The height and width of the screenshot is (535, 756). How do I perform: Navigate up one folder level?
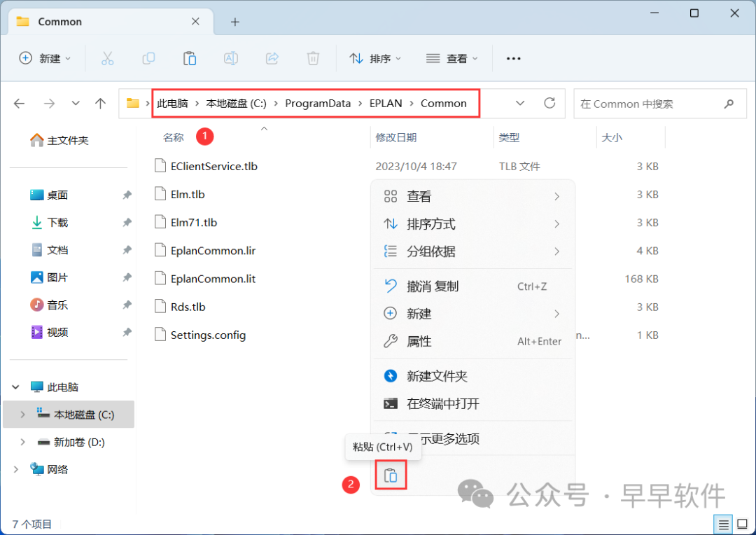[100, 104]
